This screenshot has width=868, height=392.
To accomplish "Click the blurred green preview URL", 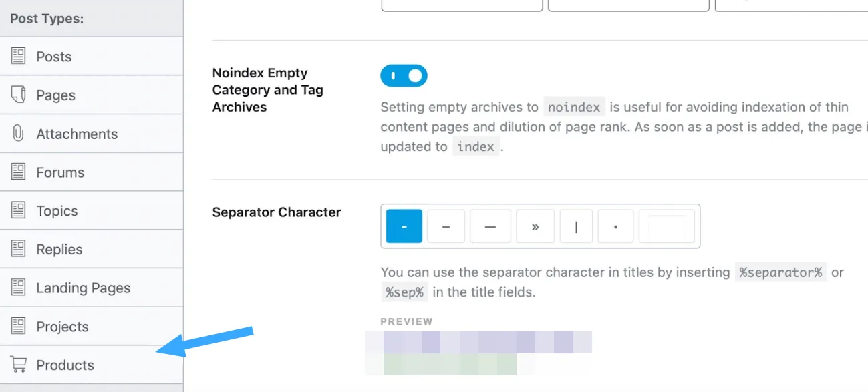I will pyautogui.click(x=450, y=364).
